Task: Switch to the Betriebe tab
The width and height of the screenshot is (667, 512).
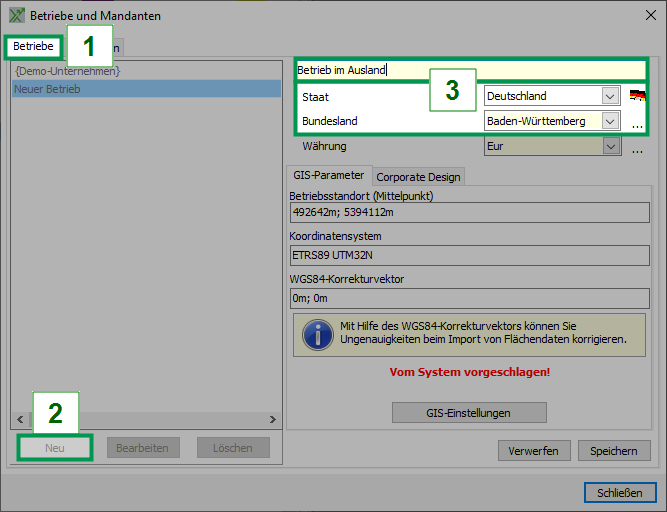Action: click(x=33, y=46)
